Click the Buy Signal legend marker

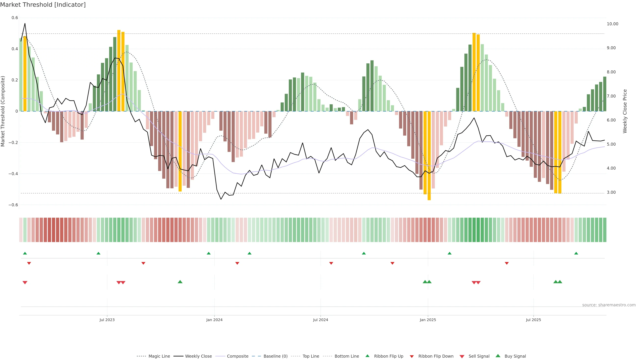tap(498, 356)
